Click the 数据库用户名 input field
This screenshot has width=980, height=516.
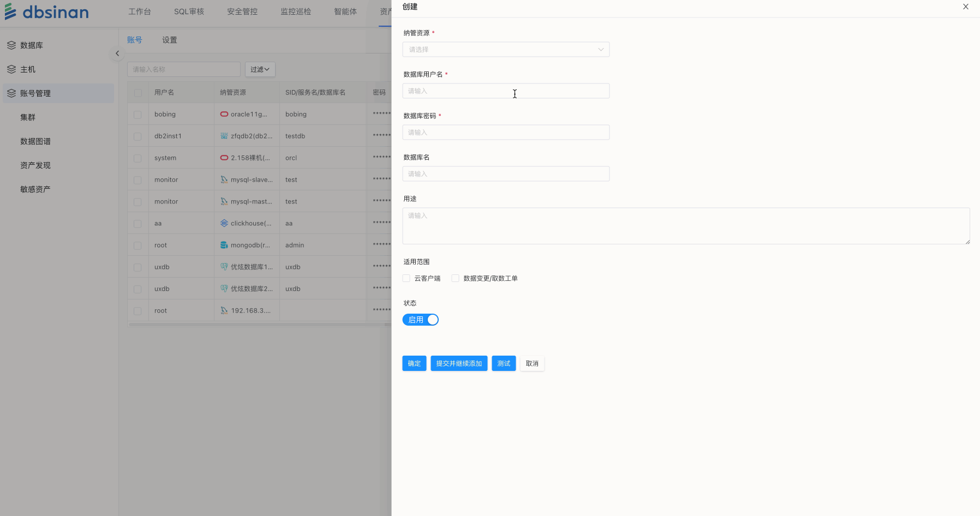tap(505, 91)
